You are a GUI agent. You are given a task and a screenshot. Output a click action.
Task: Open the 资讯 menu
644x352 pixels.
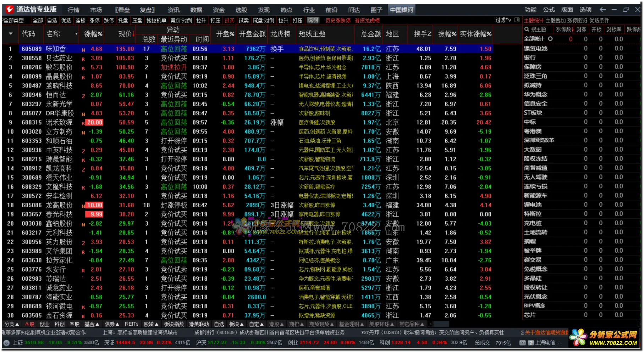174,10
